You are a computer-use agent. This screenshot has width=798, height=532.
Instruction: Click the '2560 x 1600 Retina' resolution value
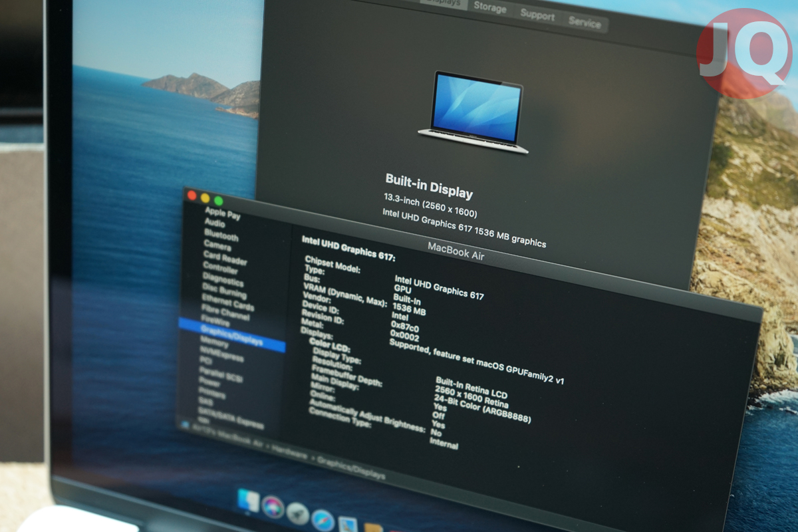[x=471, y=396]
